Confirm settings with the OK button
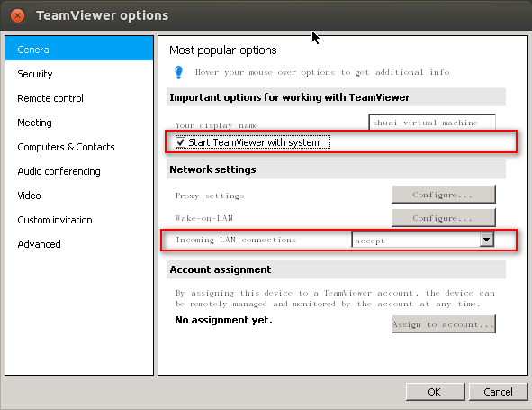The width and height of the screenshot is (532, 410). 435,392
